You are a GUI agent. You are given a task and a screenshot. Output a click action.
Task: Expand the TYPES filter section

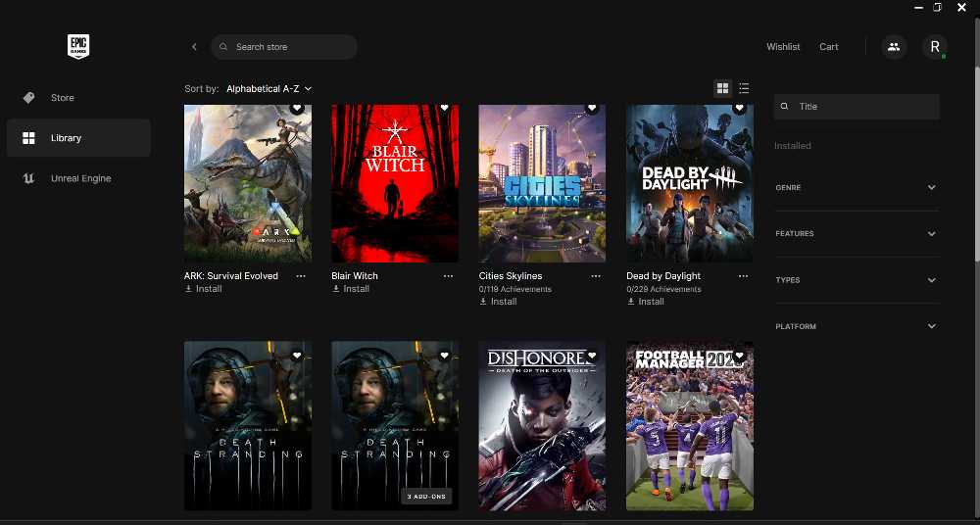click(x=857, y=280)
